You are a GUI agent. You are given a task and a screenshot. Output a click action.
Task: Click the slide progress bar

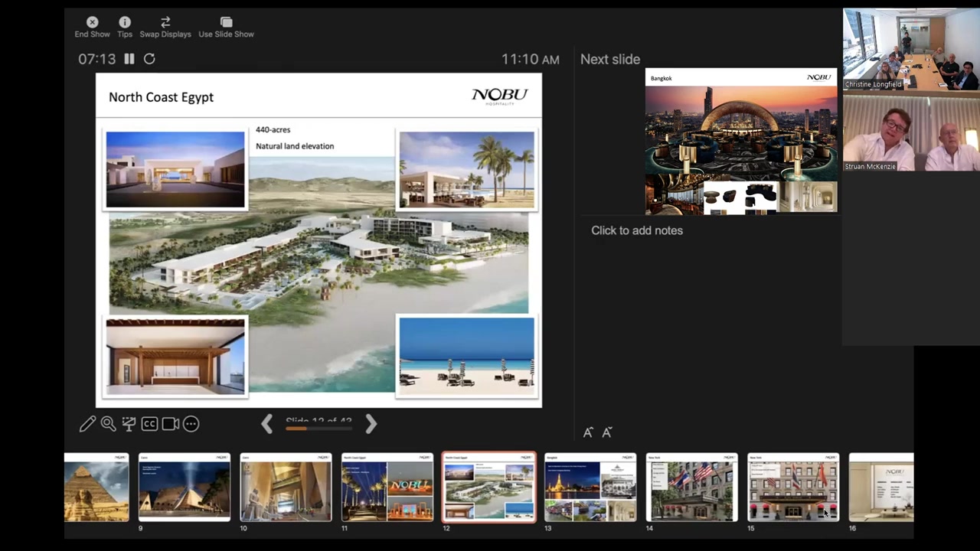pos(318,429)
